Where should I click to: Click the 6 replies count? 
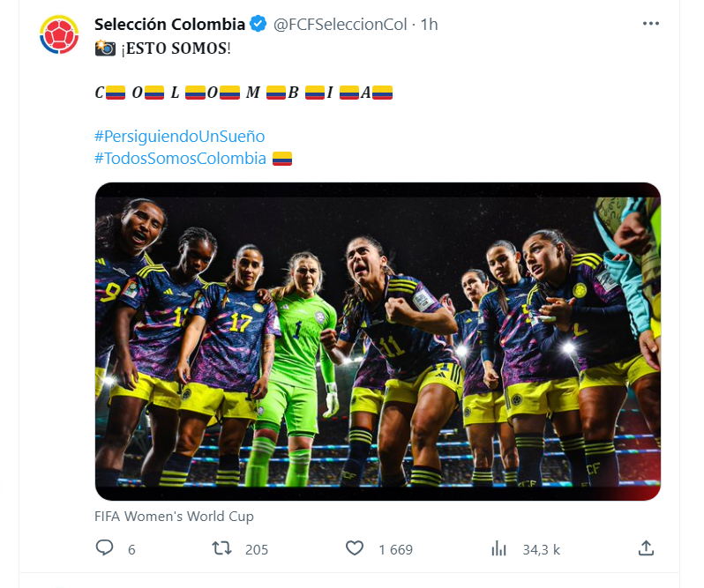point(131,549)
